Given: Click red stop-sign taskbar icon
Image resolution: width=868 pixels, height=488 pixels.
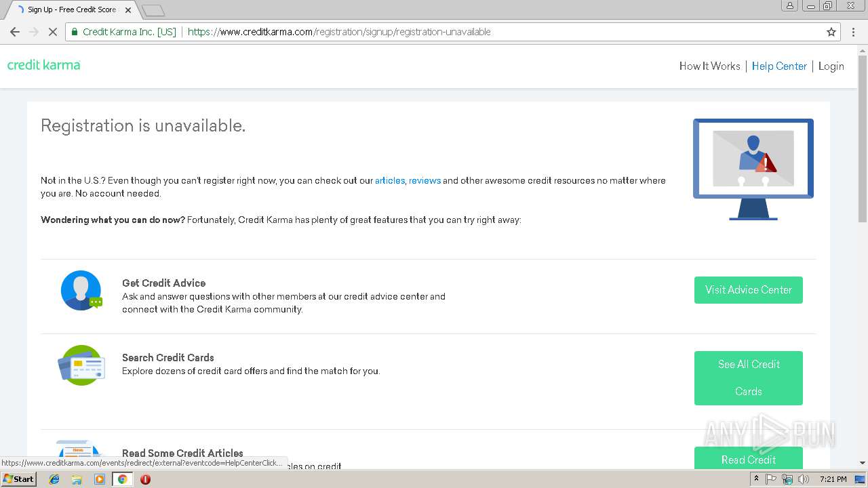Looking at the screenshot, I should tap(145, 479).
